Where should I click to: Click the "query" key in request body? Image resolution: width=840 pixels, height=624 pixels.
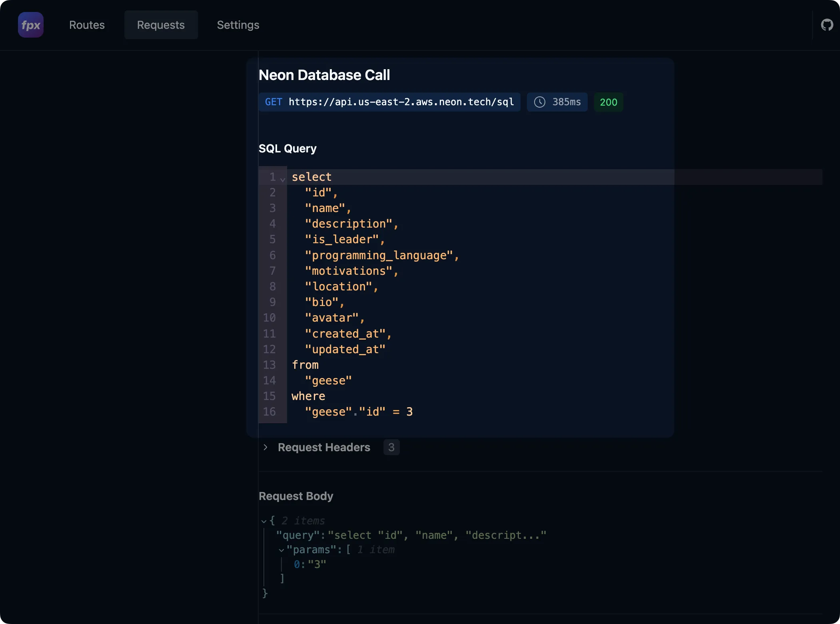[298, 535]
